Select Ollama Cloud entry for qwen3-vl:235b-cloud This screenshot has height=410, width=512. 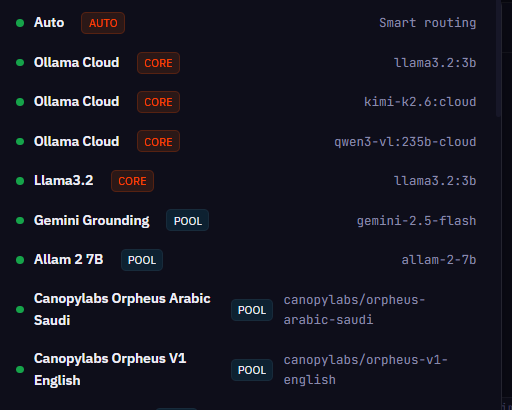77,141
